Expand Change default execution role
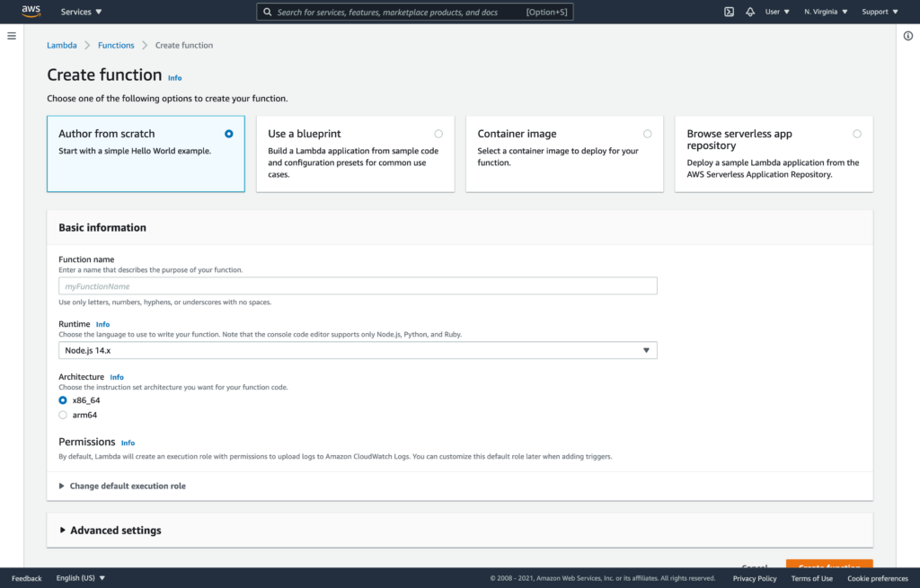The height and width of the screenshot is (588, 920). point(122,486)
